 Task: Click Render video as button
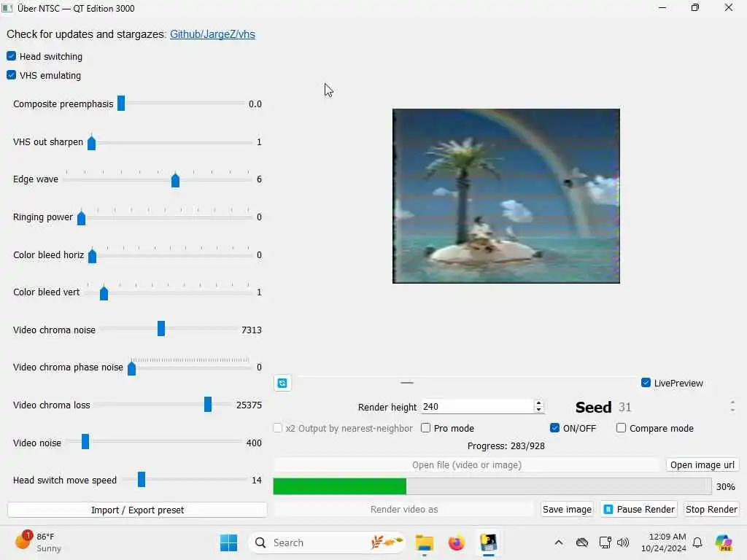[x=404, y=510]
